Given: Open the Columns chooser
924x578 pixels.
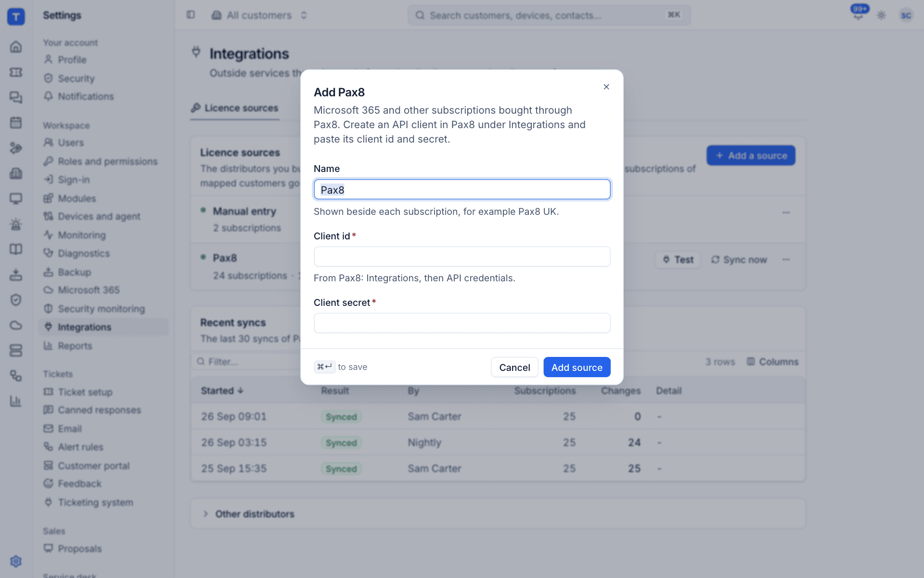Looking at the screenshot, I should pyautogui.click(x=772, y=362).
